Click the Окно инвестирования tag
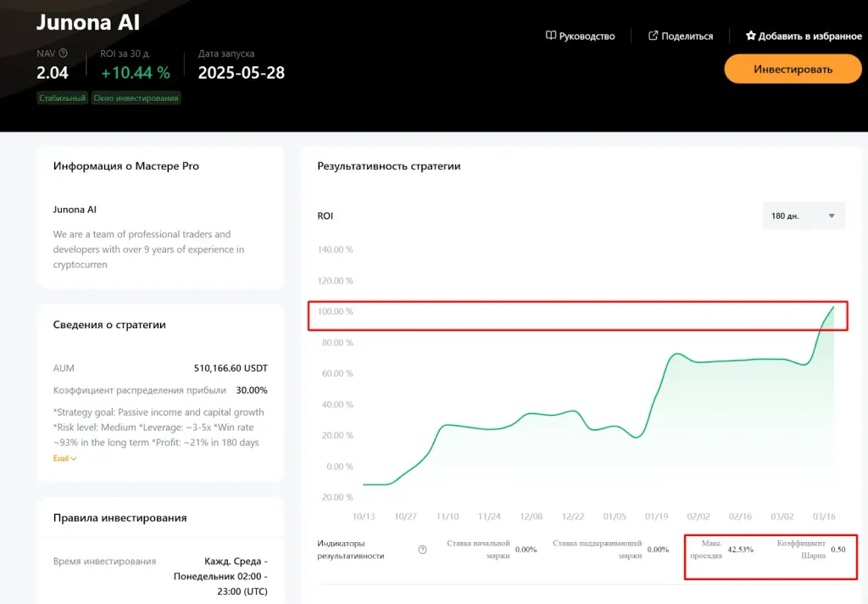This screenshot has height=604, width=868. [x=136, y=98]
